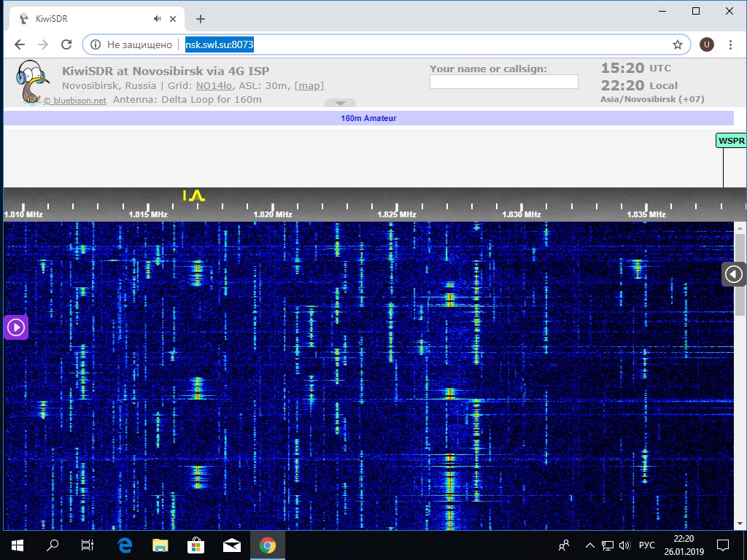This screenshot has height=560, width=747.
Task: Click the user profile avatar in Chrome
Action: tap(706, 44)
